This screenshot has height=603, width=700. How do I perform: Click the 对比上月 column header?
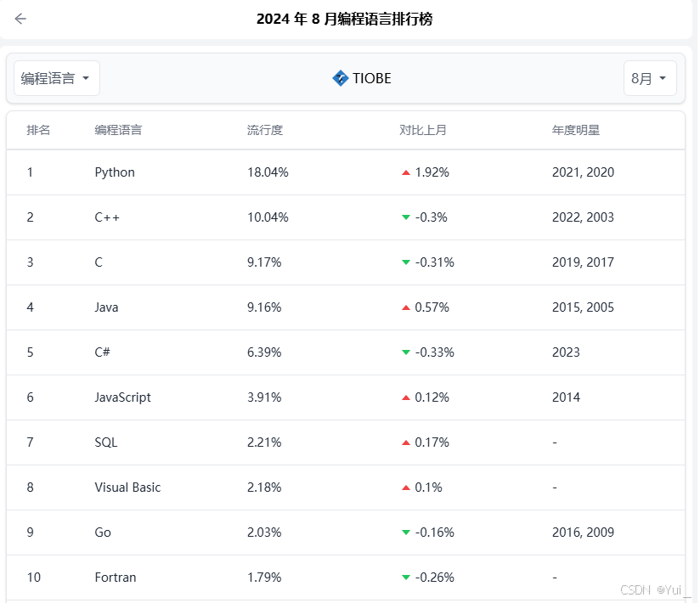[x=423, y=130]
